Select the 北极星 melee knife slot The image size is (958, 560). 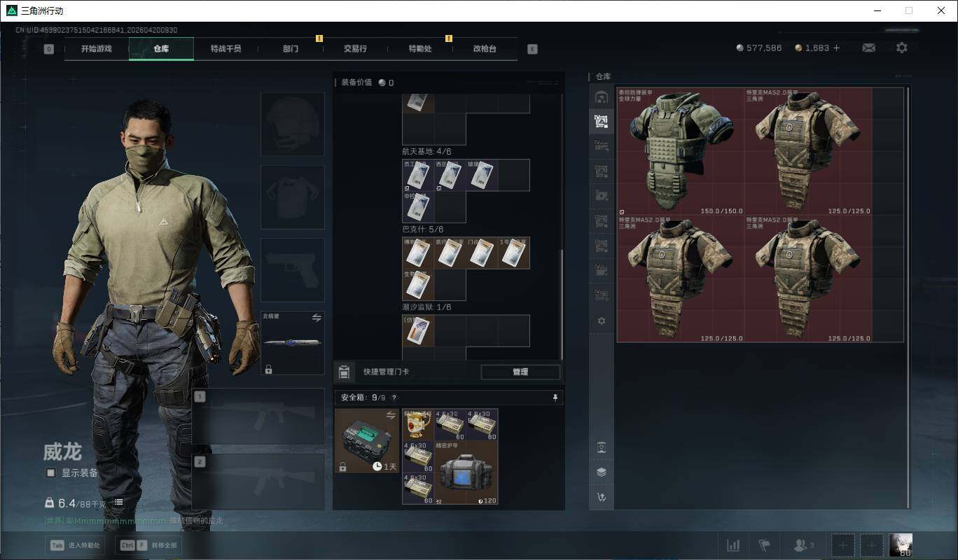[x=293, y=343]
